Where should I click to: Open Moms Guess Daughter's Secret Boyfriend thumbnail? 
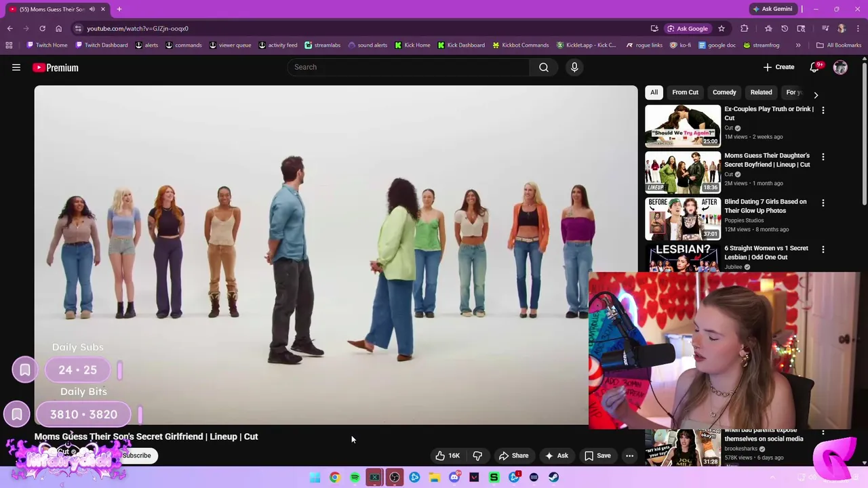[683, 172]
